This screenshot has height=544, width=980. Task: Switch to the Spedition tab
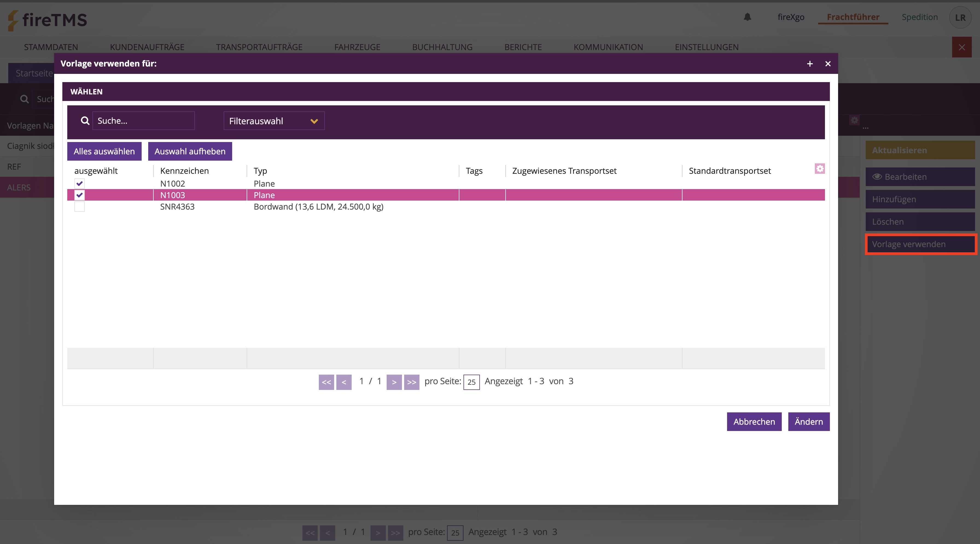(x=919, y=17)
